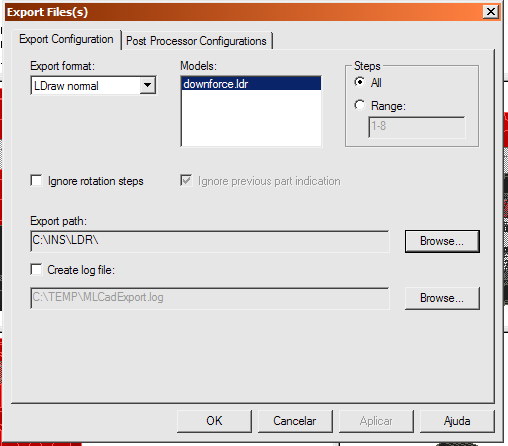Select the Export Configuration tab
Screen dimensions: 508x446
[66, 39]
